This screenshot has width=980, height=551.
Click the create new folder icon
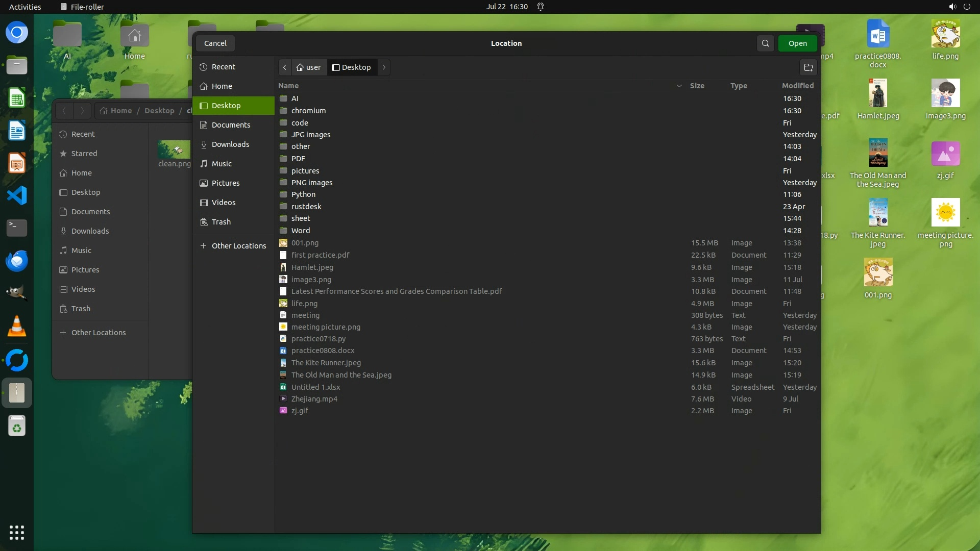pos(808,67)
